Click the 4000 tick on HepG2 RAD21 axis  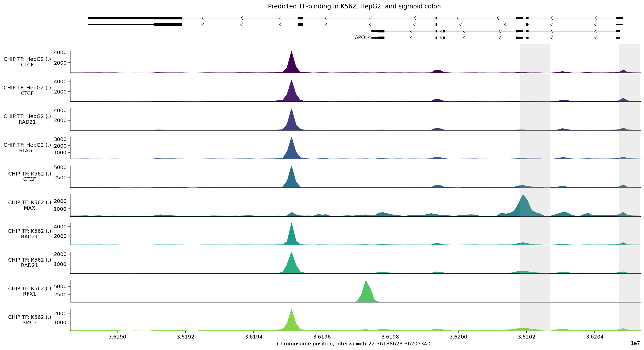[60, 110]
